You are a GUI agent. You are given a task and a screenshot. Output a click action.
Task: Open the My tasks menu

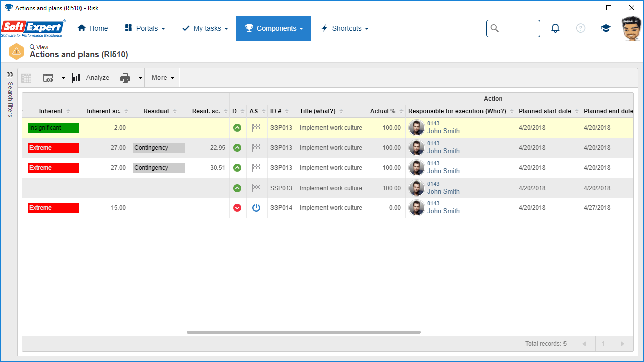coord(205,28)
